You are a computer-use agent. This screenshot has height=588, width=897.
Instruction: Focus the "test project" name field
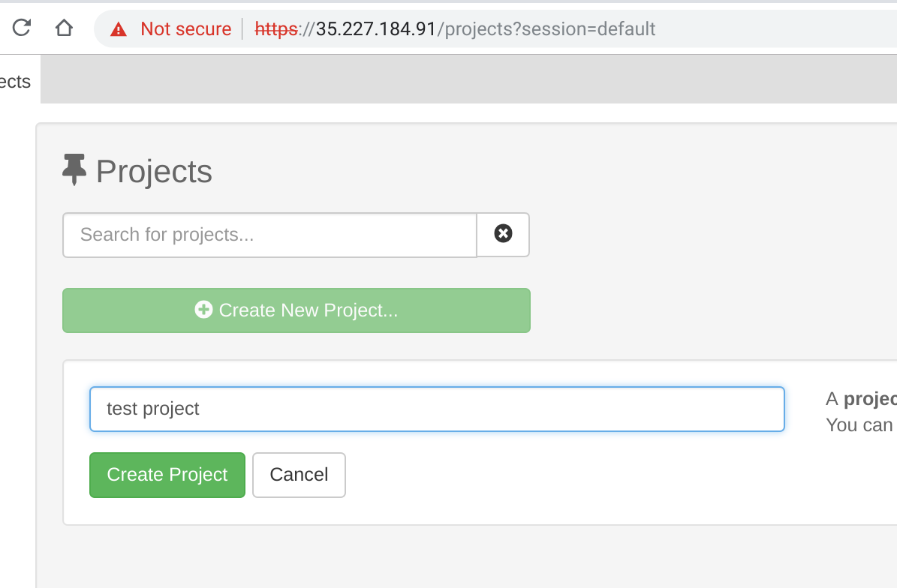click(x=437, y=409)
